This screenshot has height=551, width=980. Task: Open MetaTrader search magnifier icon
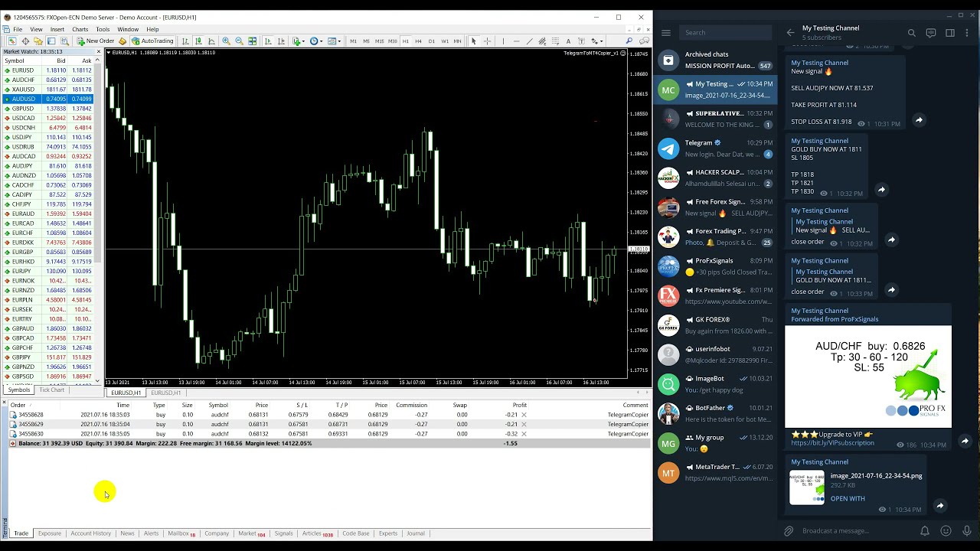[x=629, y=41]
